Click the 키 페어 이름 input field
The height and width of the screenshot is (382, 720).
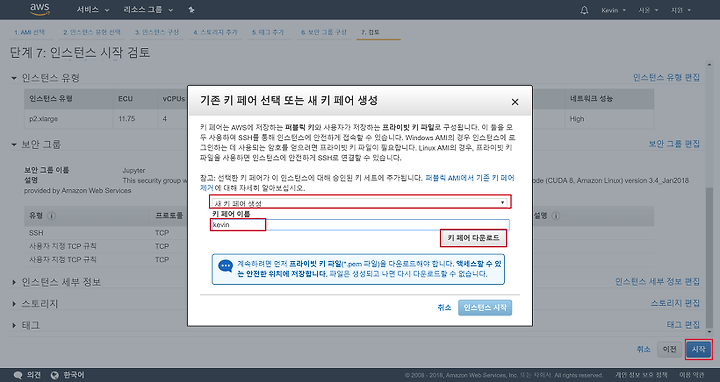360,225
